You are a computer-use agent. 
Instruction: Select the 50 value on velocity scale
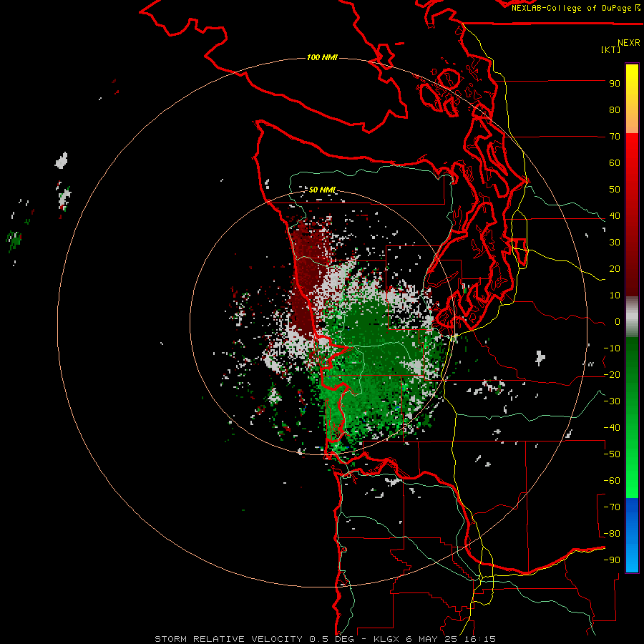click(x=615, y=190)
